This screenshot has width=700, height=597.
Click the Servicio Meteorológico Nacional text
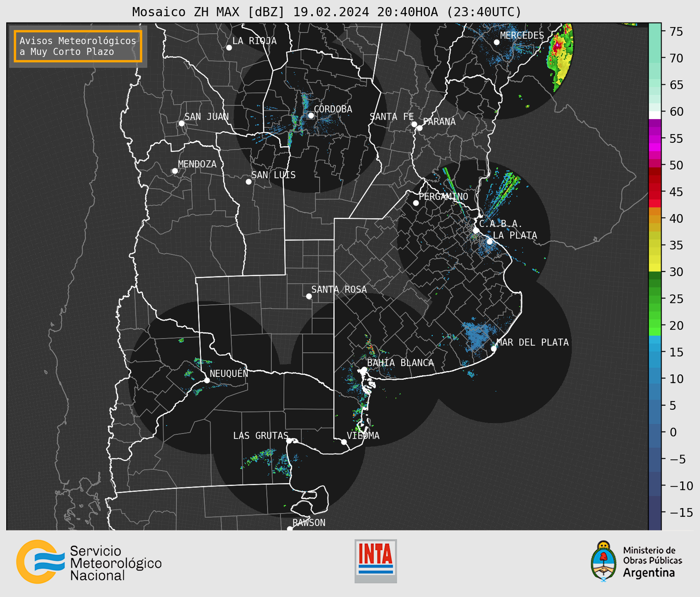[x=116, y=563]
